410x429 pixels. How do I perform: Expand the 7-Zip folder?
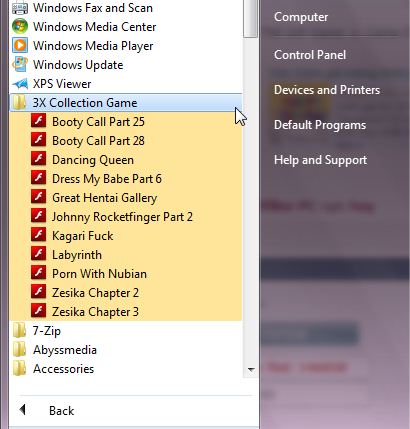point(126,331)
